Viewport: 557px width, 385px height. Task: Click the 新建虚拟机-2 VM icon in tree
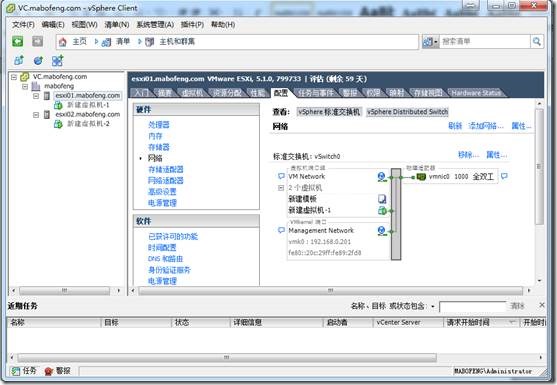[x=58, y=124]
